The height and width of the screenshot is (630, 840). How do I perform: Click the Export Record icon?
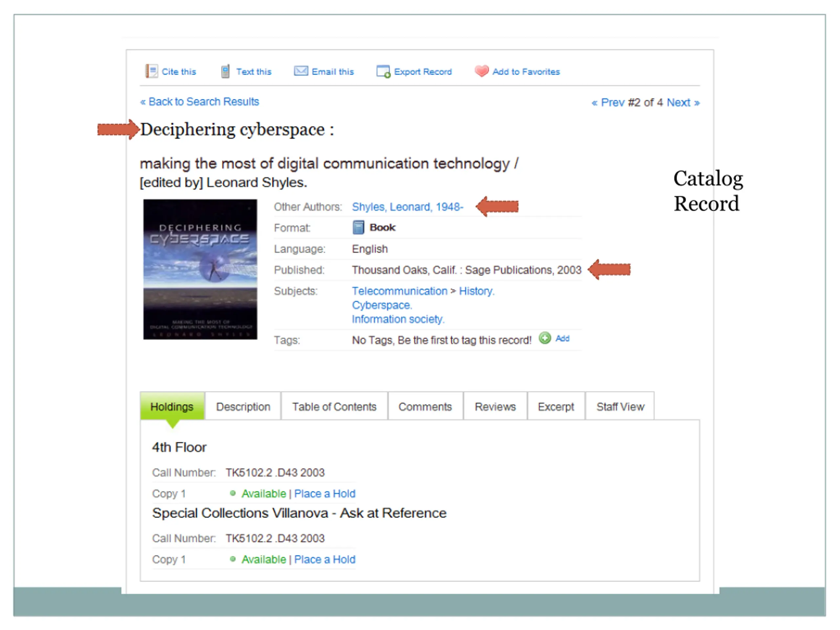tap(383, 72)
